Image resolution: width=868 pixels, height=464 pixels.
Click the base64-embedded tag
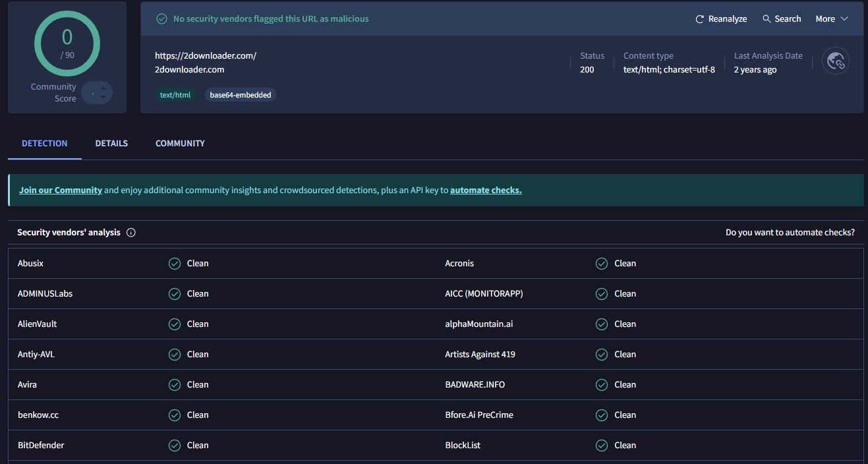point(241,95)
